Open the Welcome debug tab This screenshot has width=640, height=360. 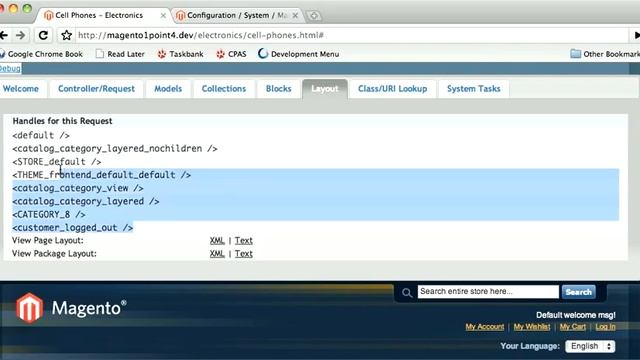(x=21, y=89)
